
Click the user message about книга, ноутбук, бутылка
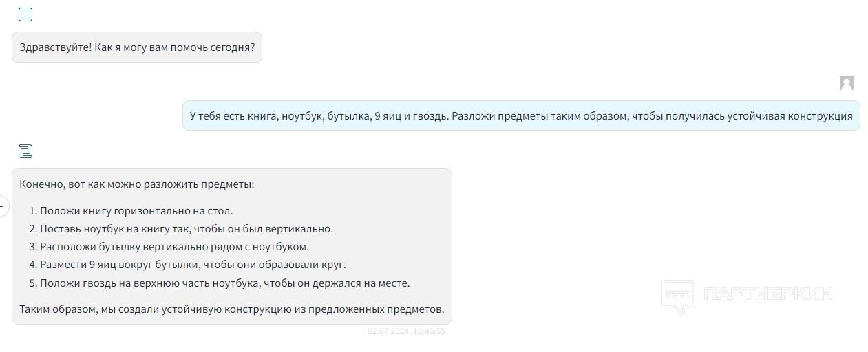tap(520, 115)
